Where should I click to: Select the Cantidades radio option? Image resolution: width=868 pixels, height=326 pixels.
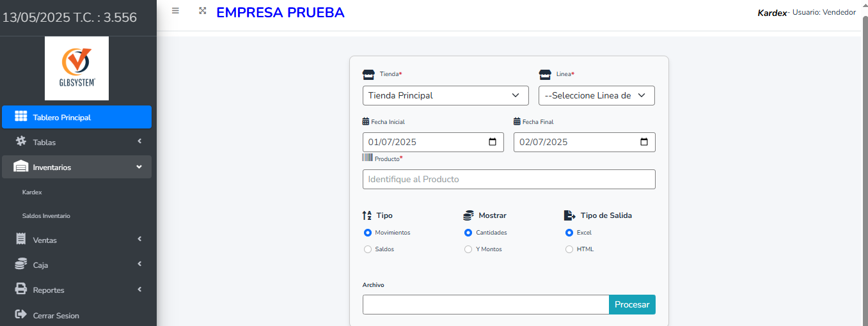[x=468, y=233]
